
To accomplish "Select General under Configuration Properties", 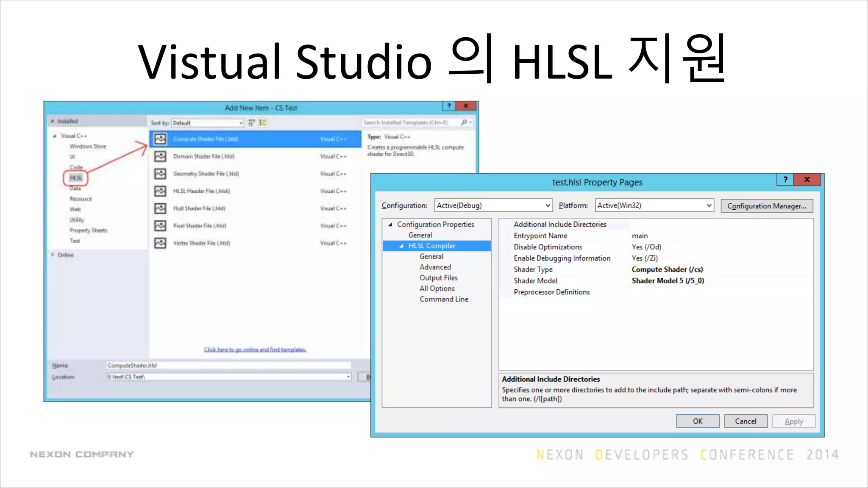I will click(x=420, y=235).
